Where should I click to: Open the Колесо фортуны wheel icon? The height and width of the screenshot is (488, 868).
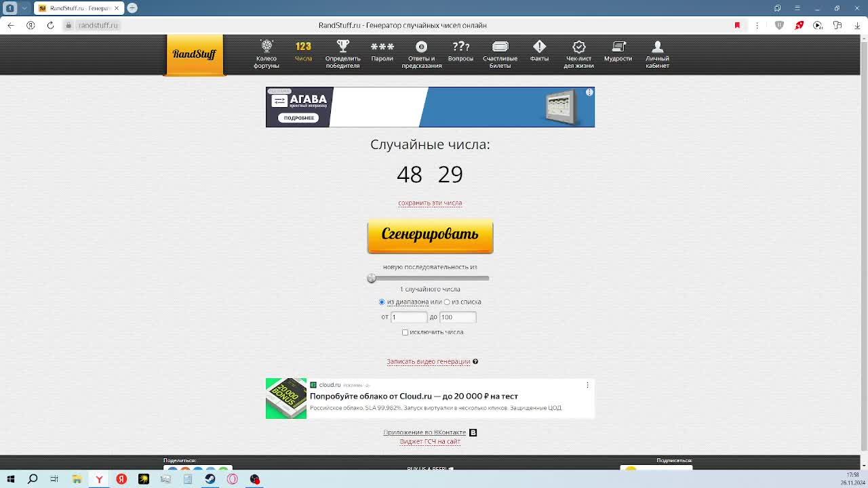tap(267, 46)
